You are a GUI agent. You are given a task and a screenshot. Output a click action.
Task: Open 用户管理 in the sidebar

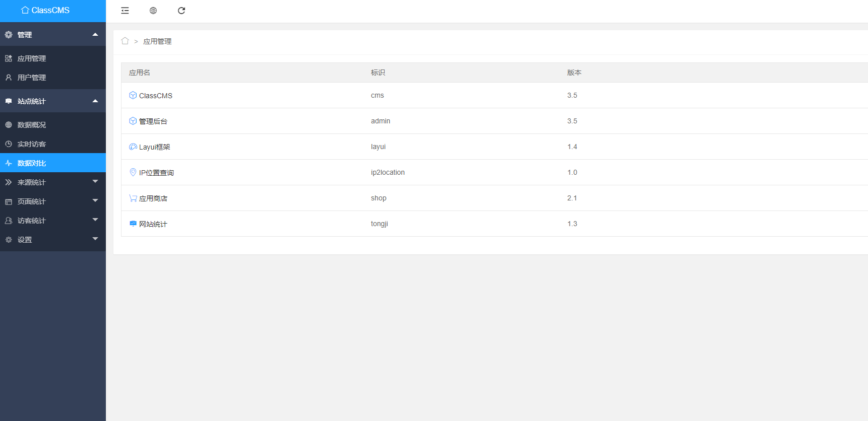click(x=32, y=78)
